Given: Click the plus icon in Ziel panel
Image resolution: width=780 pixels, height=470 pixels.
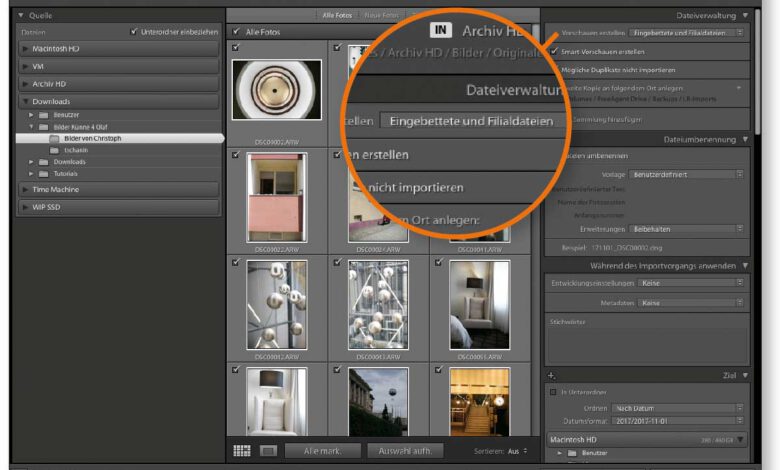Looking at the screenshot, I should (x=551, y=375).
